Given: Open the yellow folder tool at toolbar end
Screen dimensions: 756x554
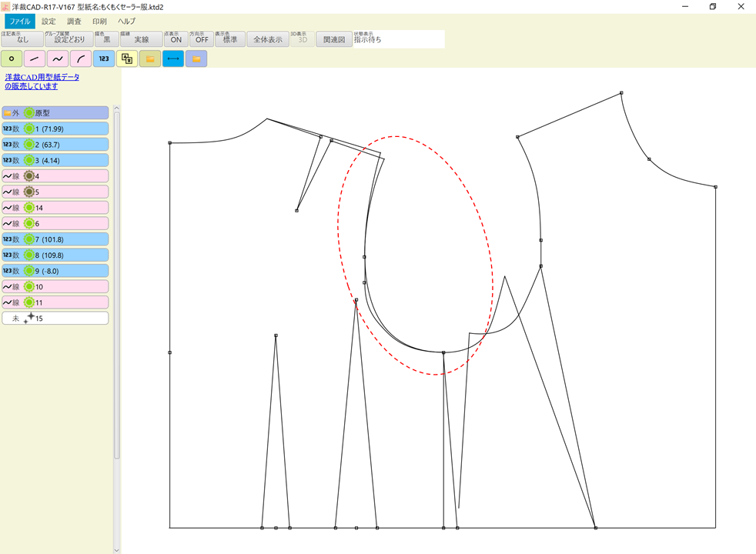Looking at the screenshot, I should (x=196, y=58).
